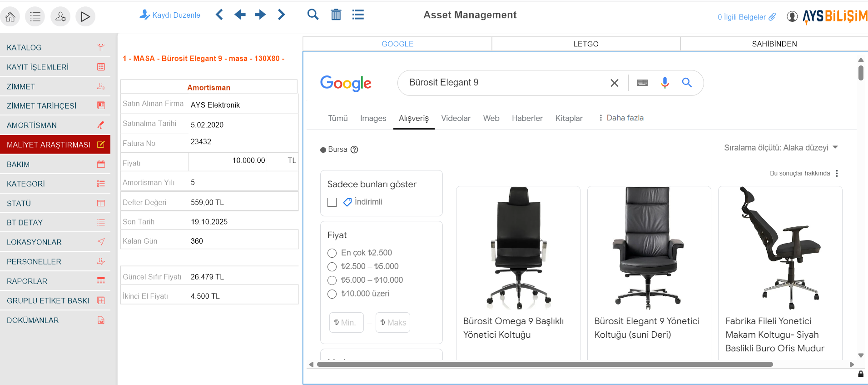
Task: Click the vertical scrollbar down arrow
Action: [x=861, y=355]
